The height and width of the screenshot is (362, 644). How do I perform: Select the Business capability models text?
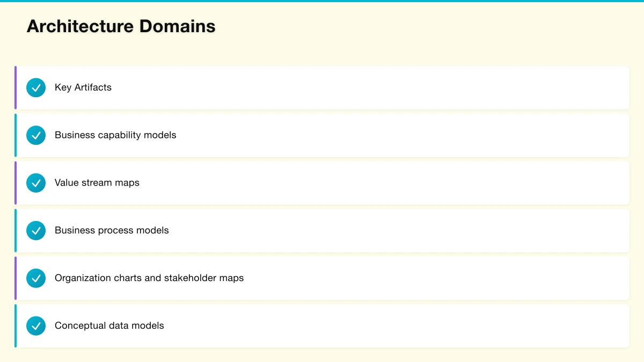pos(115,135)
